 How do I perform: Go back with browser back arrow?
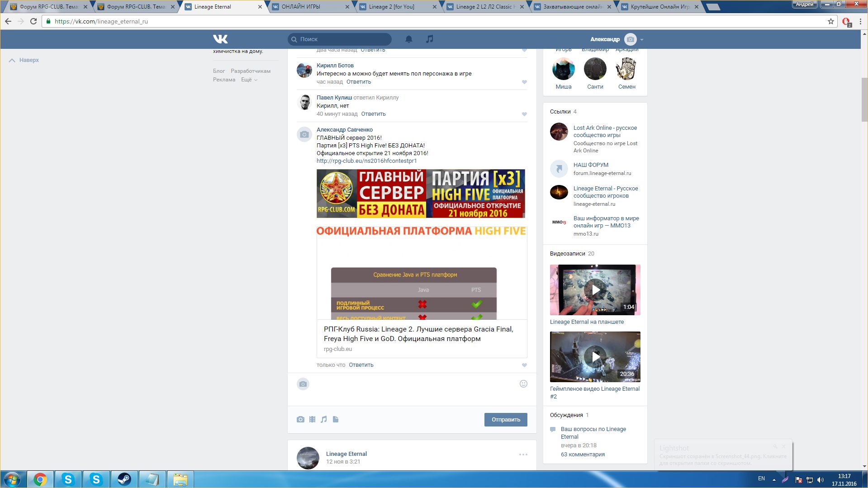pos(8,21)
